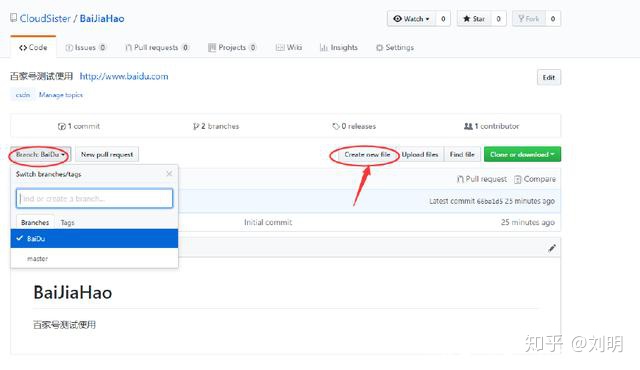Click Upload files button

click(x=420, y=155)
